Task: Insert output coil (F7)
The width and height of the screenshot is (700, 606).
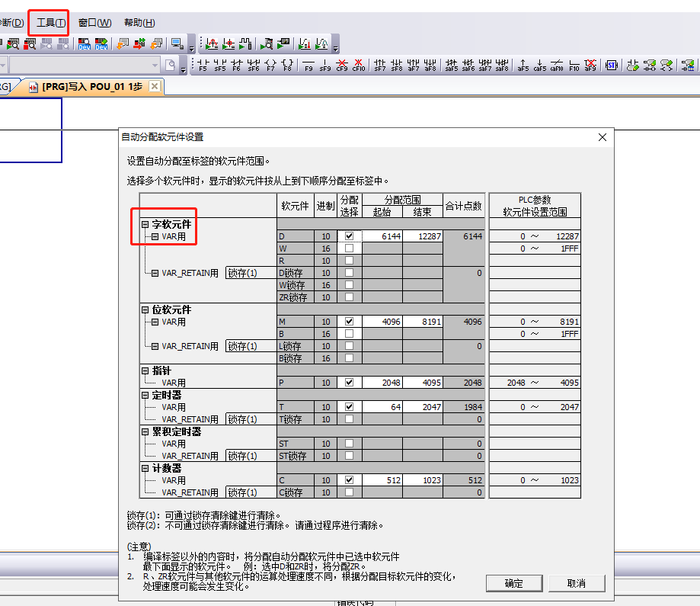Action: click(x=270, y=65)
